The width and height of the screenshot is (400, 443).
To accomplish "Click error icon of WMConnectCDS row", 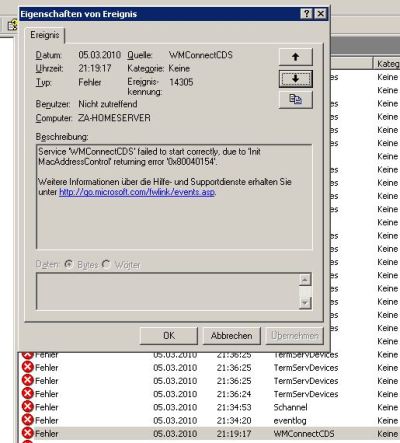I will click(27, 433).
